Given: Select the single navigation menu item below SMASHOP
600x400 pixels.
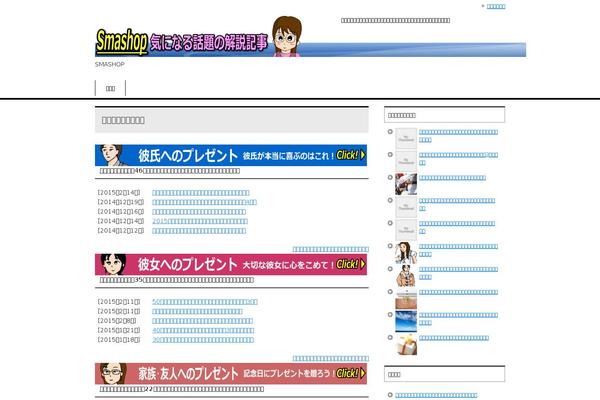Looking at the screenshot, I should (110, 88).
